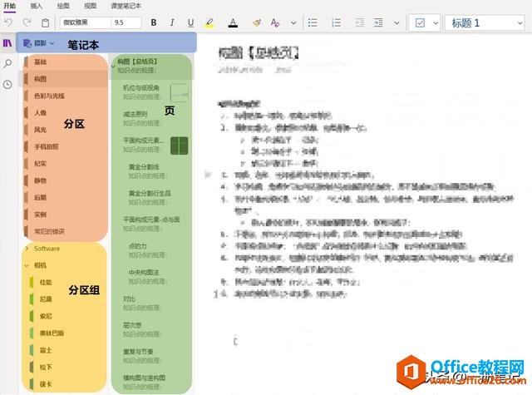Open the 风光 section
This screenshot has width=532, height=395.
pos(66,130)
